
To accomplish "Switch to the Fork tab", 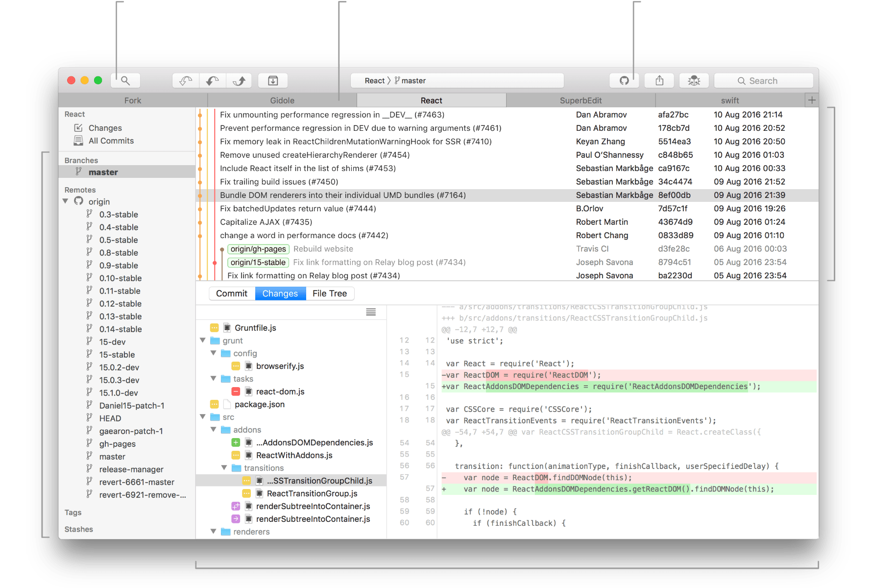I will (x=133, y=100).
